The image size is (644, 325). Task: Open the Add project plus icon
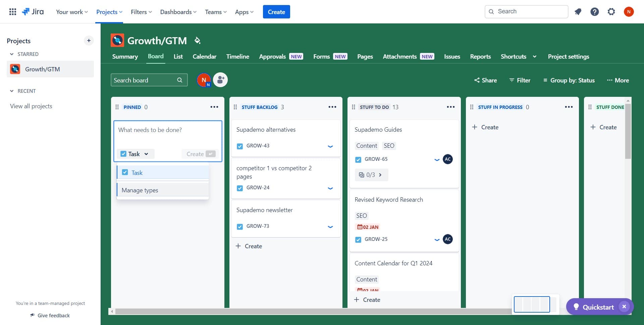(x=89, y=41)
